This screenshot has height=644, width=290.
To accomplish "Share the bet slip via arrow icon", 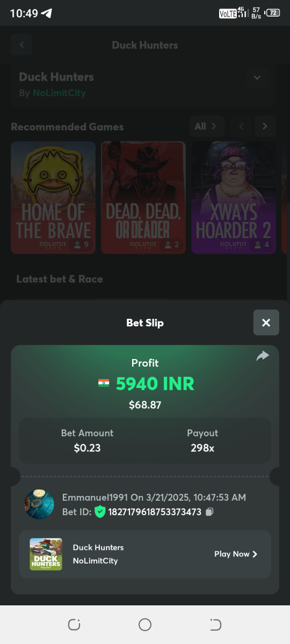I will (x=263, y=356).
